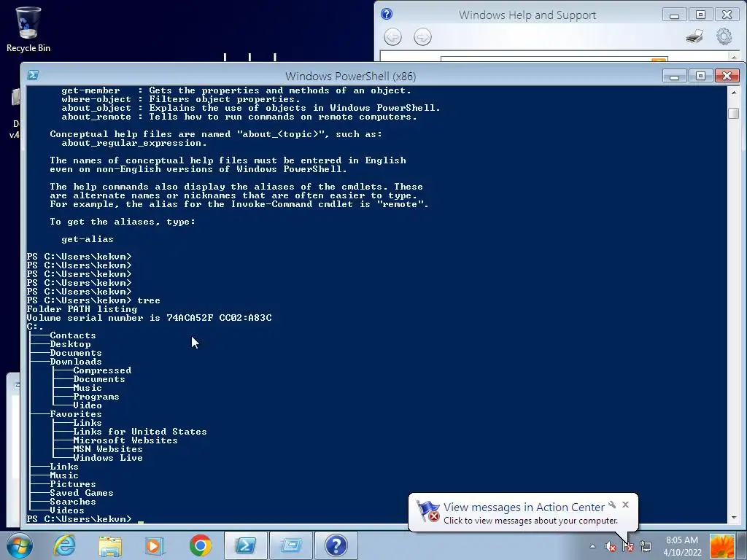Viewport: 747px width, 560px height.
Task: Dismiss the Action Center notification balloon
Action: tap(625, 505)
